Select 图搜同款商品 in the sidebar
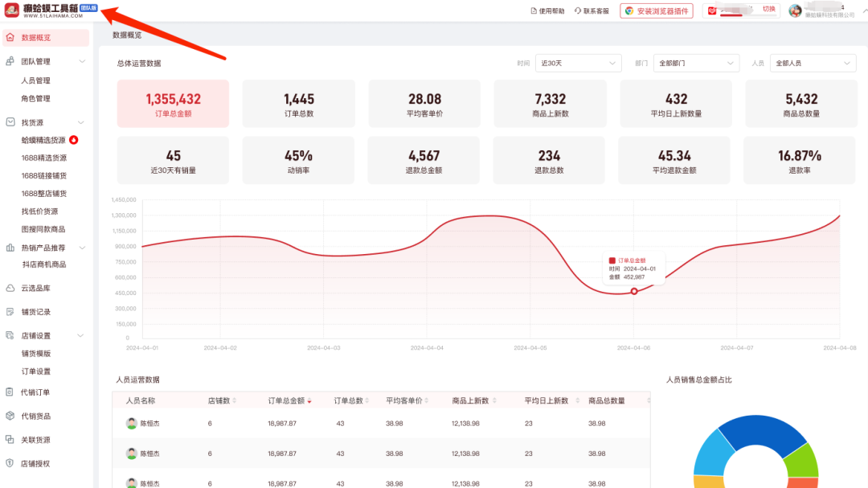Image resolution: width=868 pixels, height=488 pixels. point(43,229)
